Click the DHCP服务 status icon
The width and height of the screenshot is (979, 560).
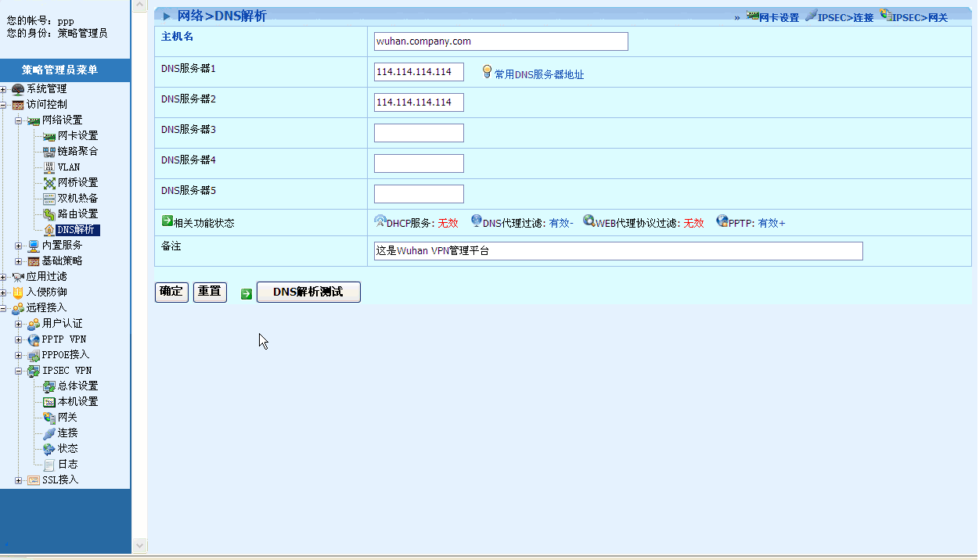(380, 221)
